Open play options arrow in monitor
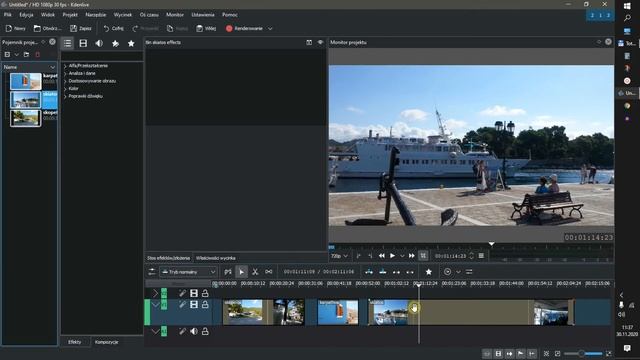The height and width of the screenshot is (360, 640). click(402, 256)
